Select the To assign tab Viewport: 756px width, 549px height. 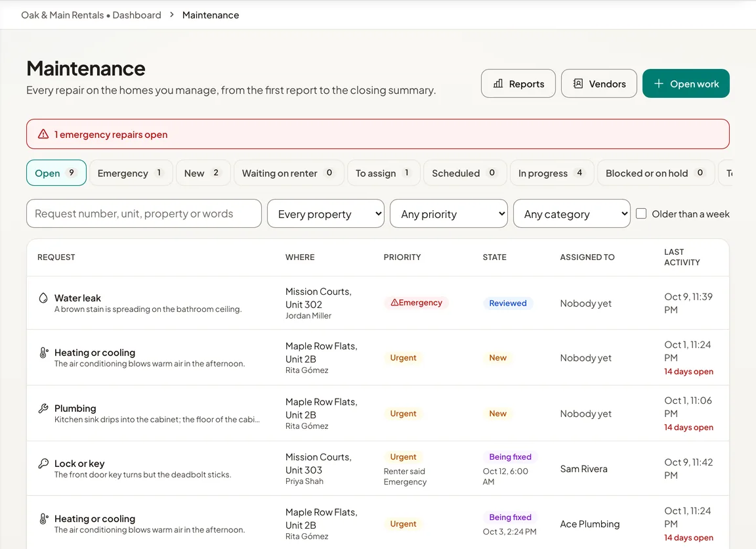click(x=384, y=173)
